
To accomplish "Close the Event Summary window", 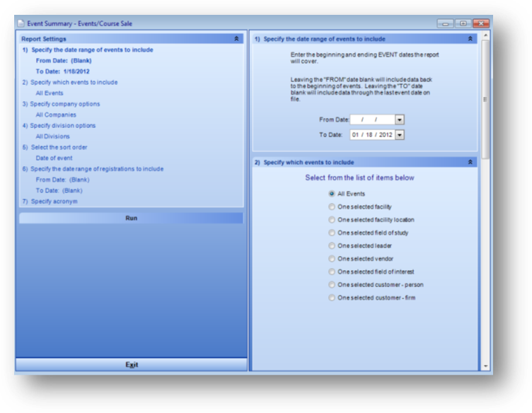I will 481,23.
